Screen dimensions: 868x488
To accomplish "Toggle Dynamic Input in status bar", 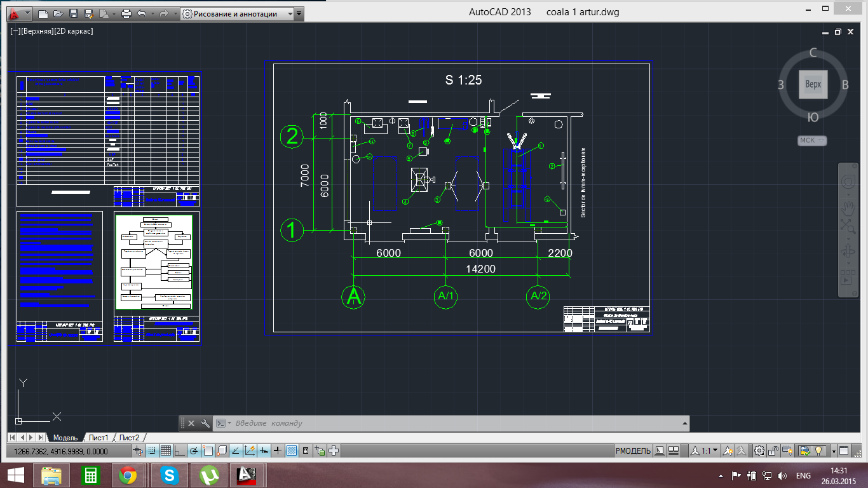I will tap(264, 451).
